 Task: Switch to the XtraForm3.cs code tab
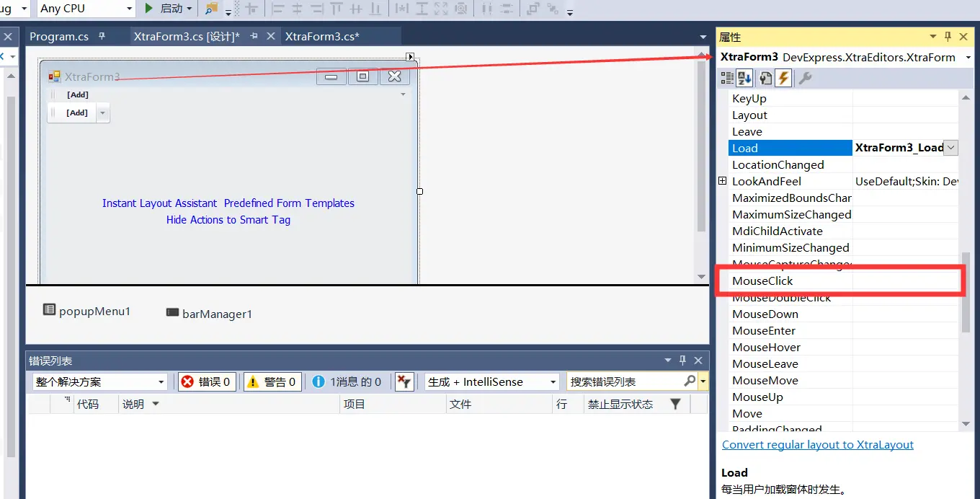[322, 36]
